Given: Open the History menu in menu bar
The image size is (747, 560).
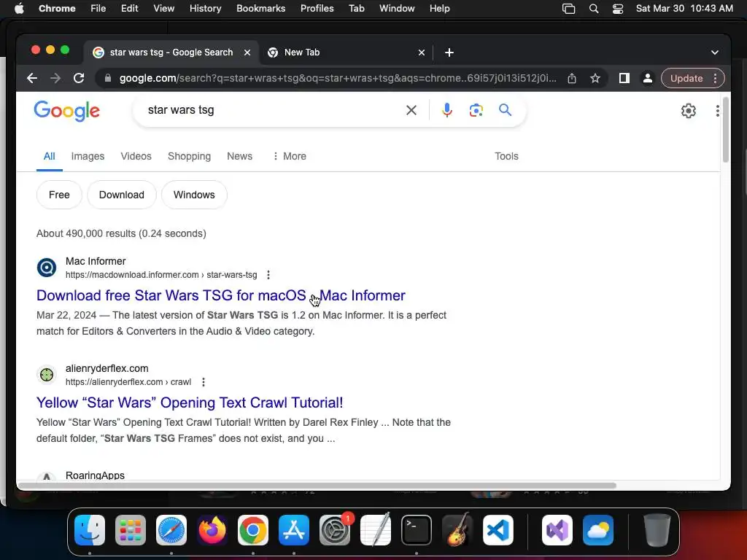Looking at the screenshot, I should click(x=205, y=9).
